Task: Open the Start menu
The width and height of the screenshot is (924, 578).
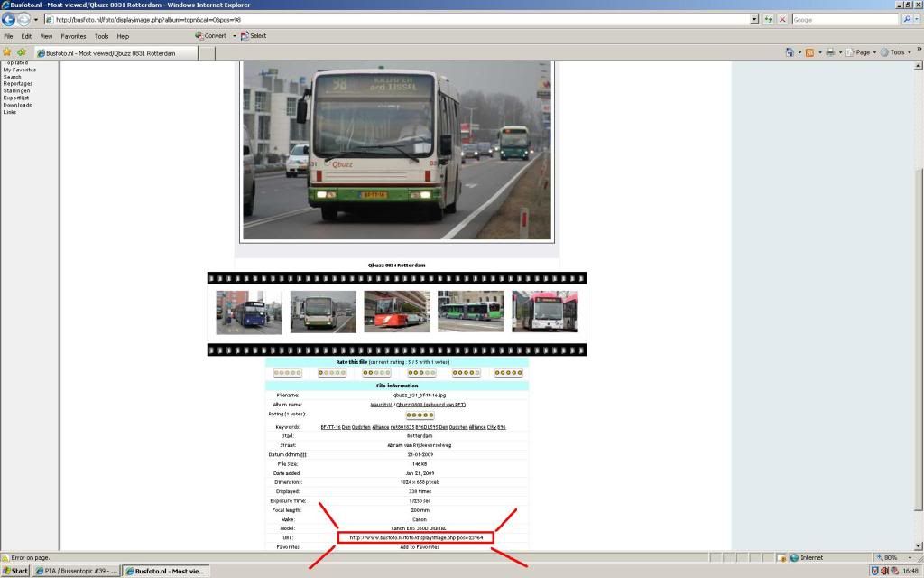Action: point(15,571)
